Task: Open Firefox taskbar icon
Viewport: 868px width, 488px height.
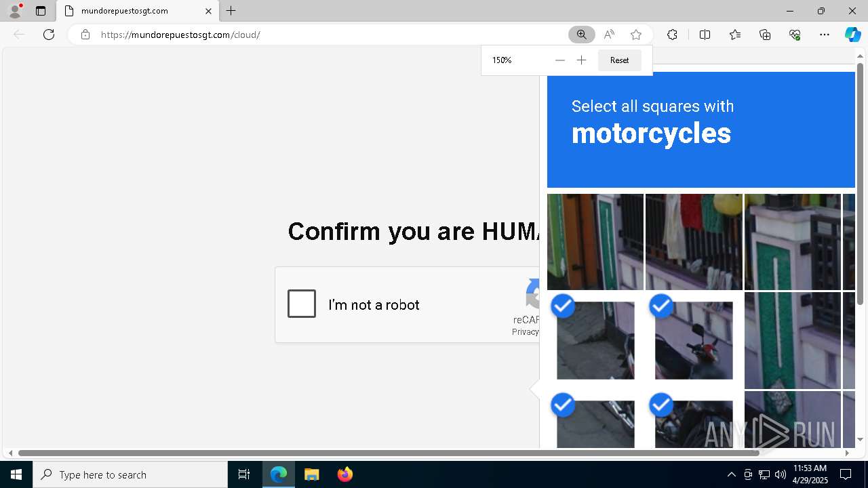Action: [344, 474]
